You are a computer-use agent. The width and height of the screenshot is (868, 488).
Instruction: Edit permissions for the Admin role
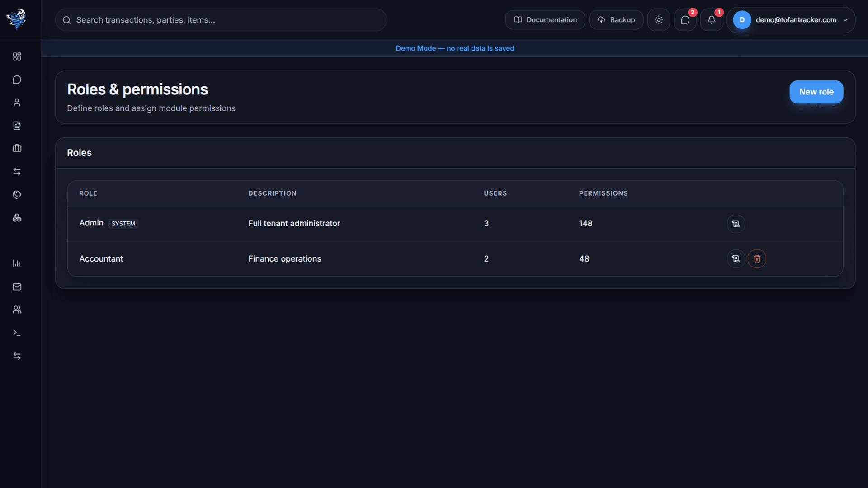click(x=736, y=224)
